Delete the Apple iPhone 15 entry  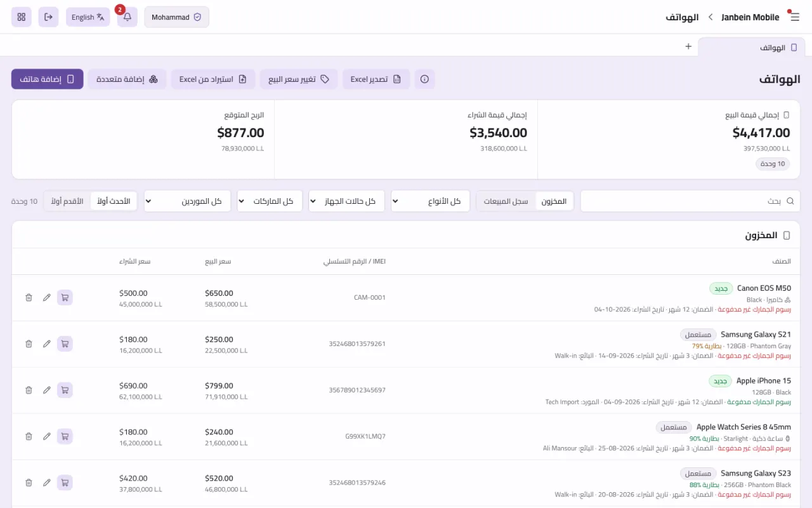click(29, 390)
